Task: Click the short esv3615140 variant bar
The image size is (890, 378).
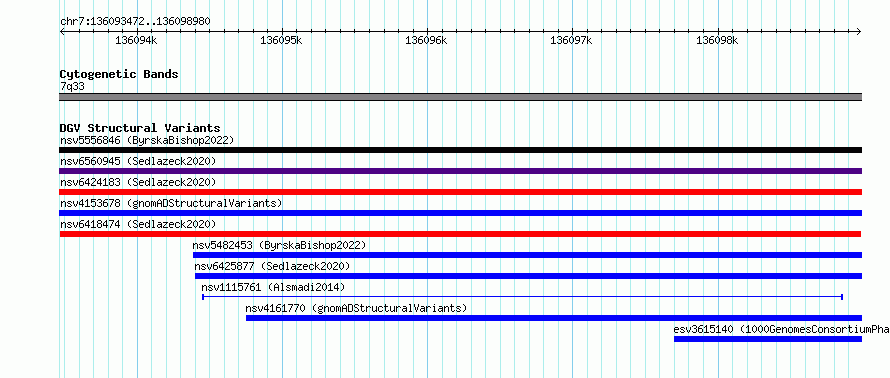Action: [768, 339]
